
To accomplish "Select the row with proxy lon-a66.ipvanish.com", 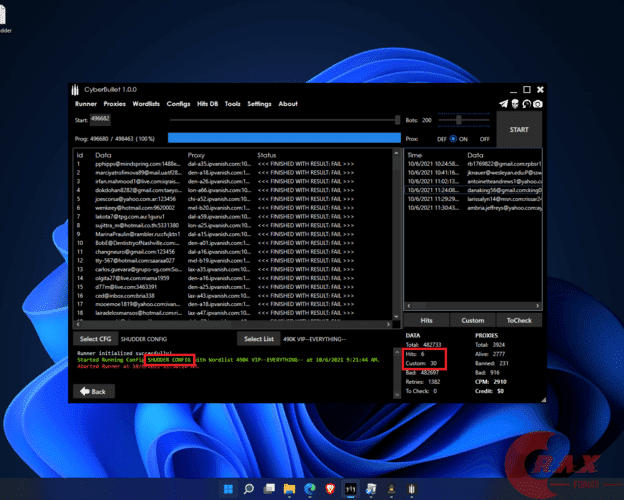I will point(234,190).
